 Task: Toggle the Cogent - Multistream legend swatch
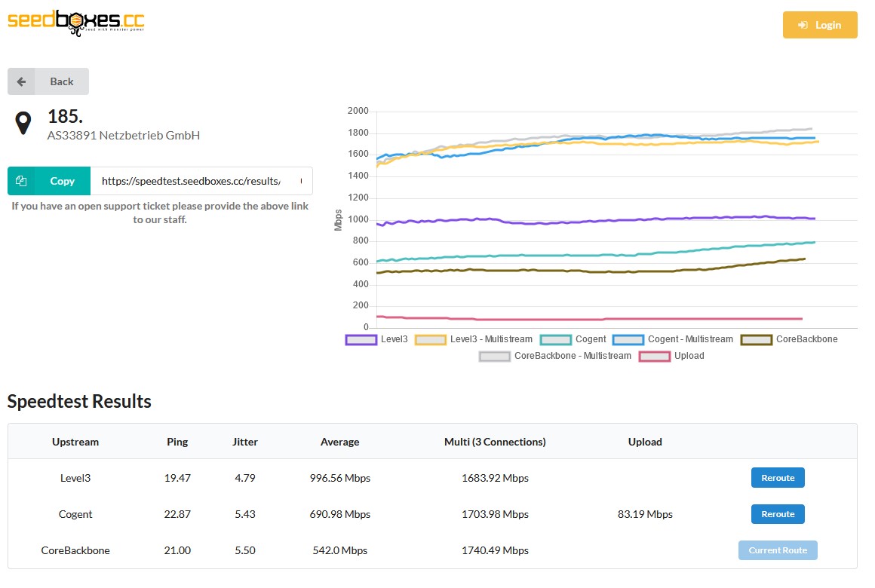pos(628,340)
